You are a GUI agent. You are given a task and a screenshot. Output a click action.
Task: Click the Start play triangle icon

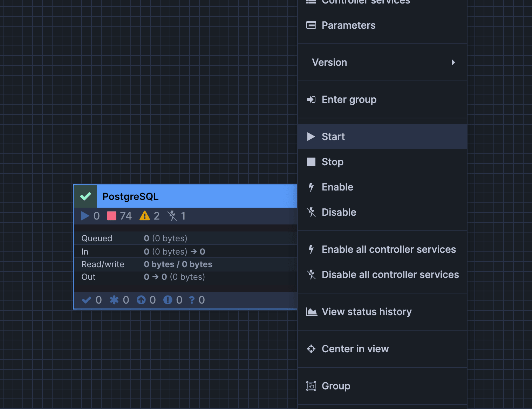(311, 137)
